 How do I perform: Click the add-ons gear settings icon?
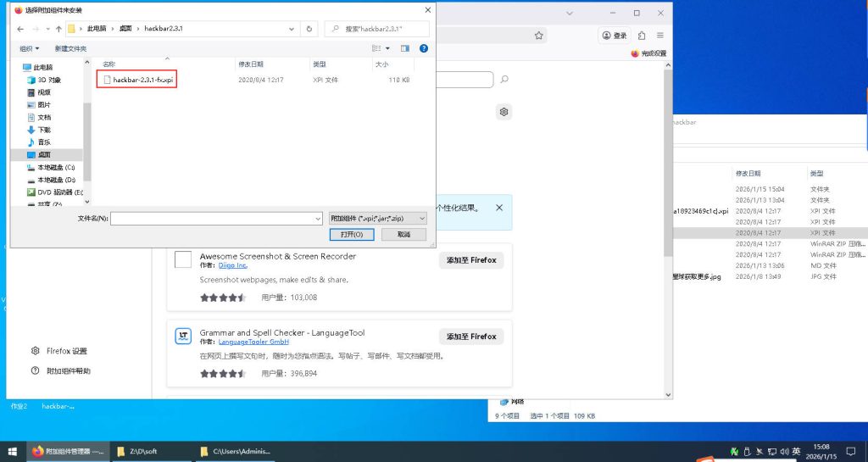click(504, 112)
